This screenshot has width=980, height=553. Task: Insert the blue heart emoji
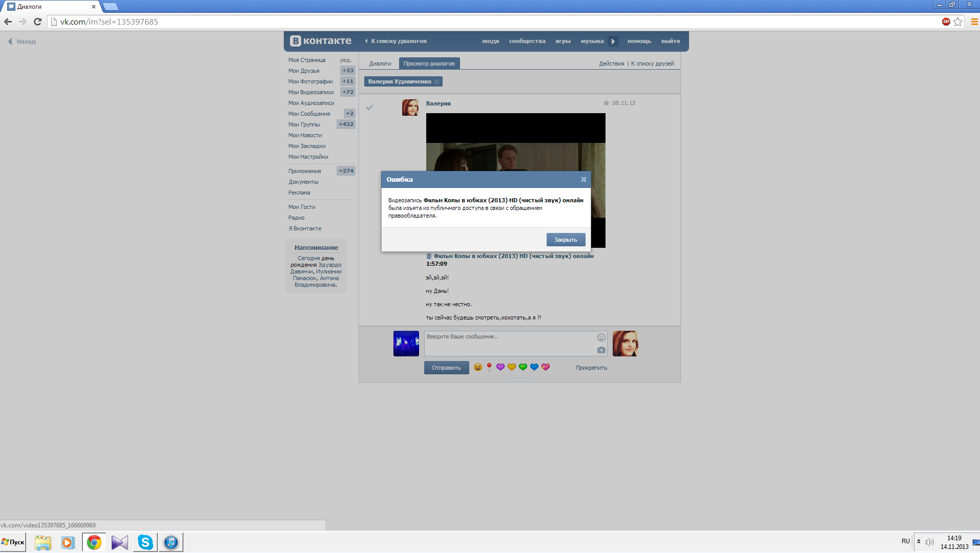pyautogui.click(x=534, y=367)
